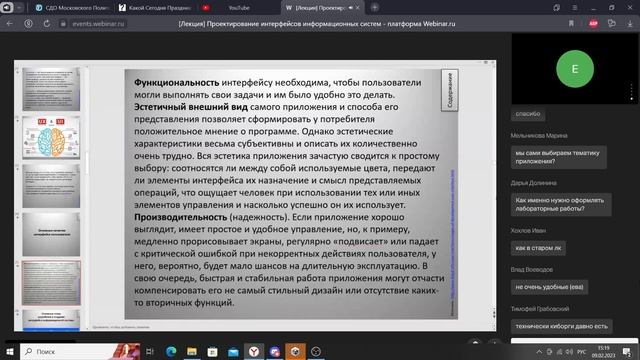Screen dimensions: 640x360
Task: Click message 'Как именно нужно оформлять лабораторные работы?'
Action: (561, 204)
